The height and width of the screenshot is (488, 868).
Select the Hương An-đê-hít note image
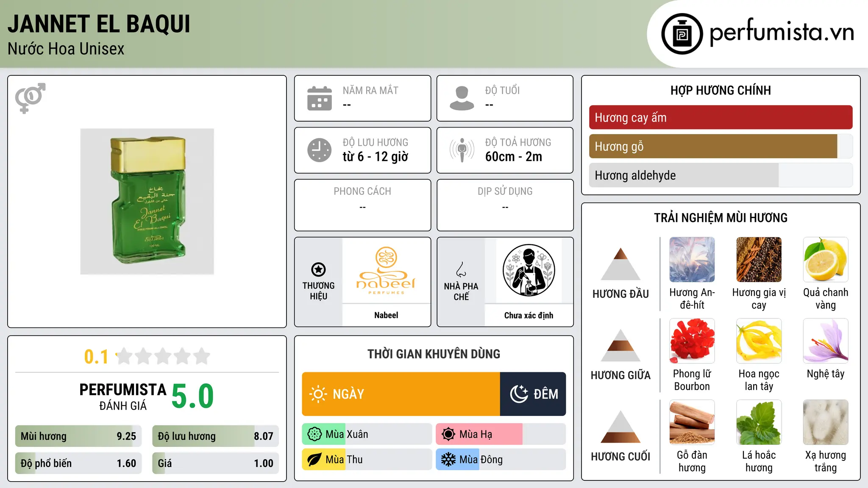click(x=692, y=260)
